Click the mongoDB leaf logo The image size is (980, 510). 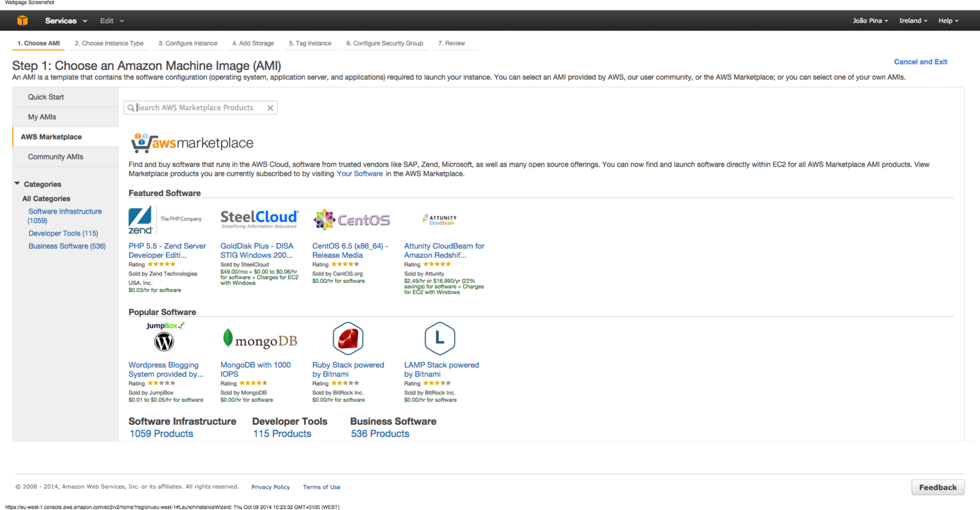(260, 340)
